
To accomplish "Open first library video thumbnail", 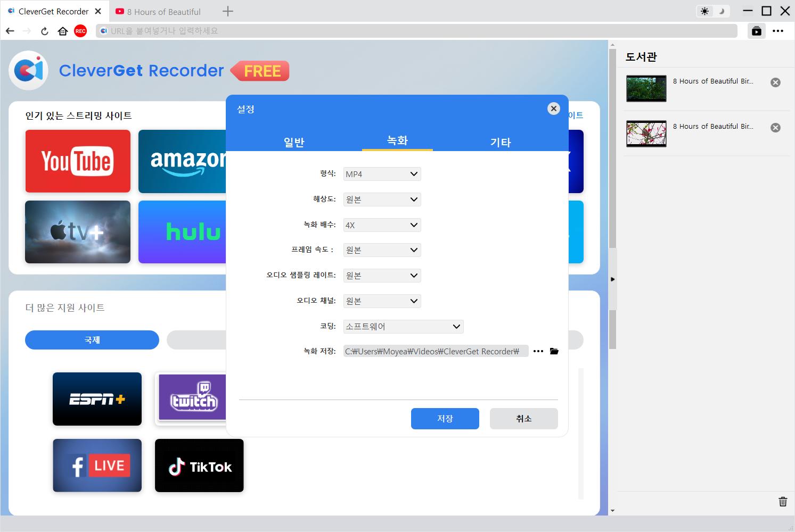I will 646,88.
